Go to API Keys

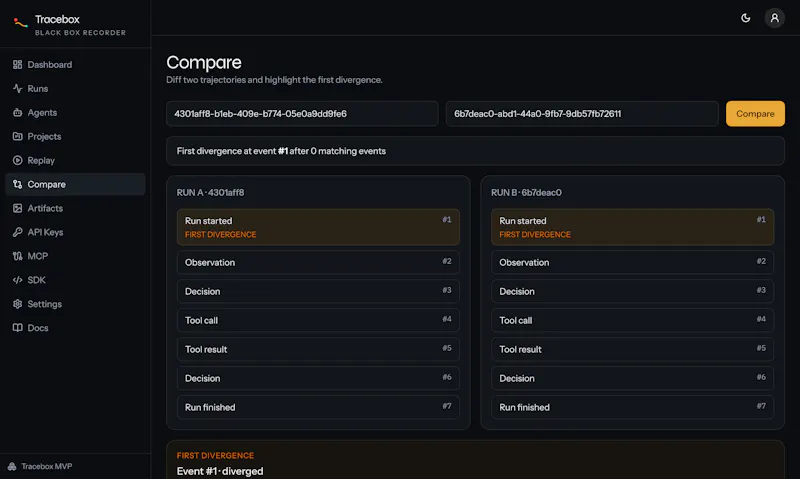click(x=76, y=233)
